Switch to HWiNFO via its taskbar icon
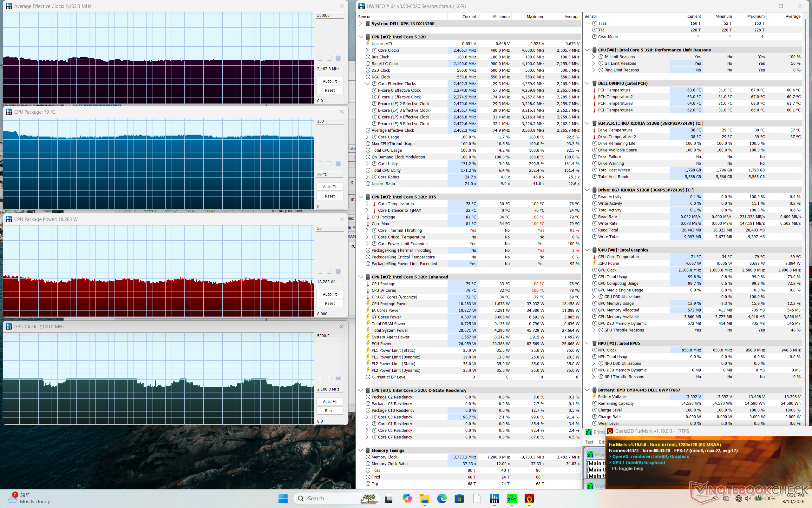 pyautogui.click(x=494, y=498)
